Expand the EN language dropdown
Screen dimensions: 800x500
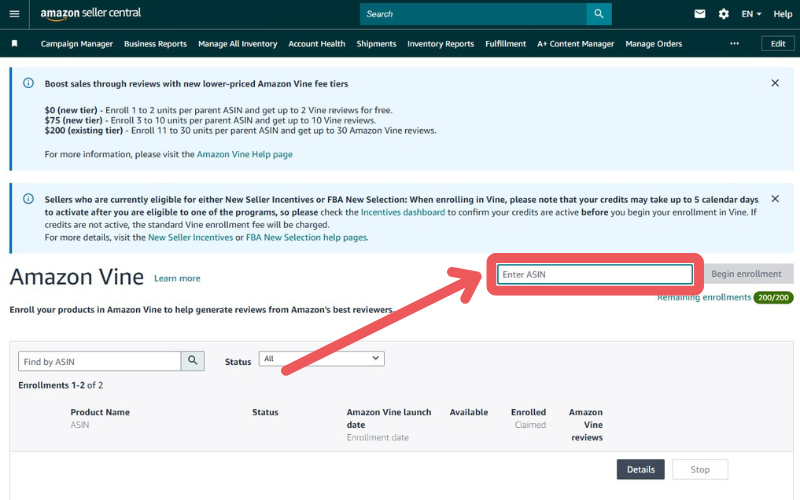click(x=751, y=14)
